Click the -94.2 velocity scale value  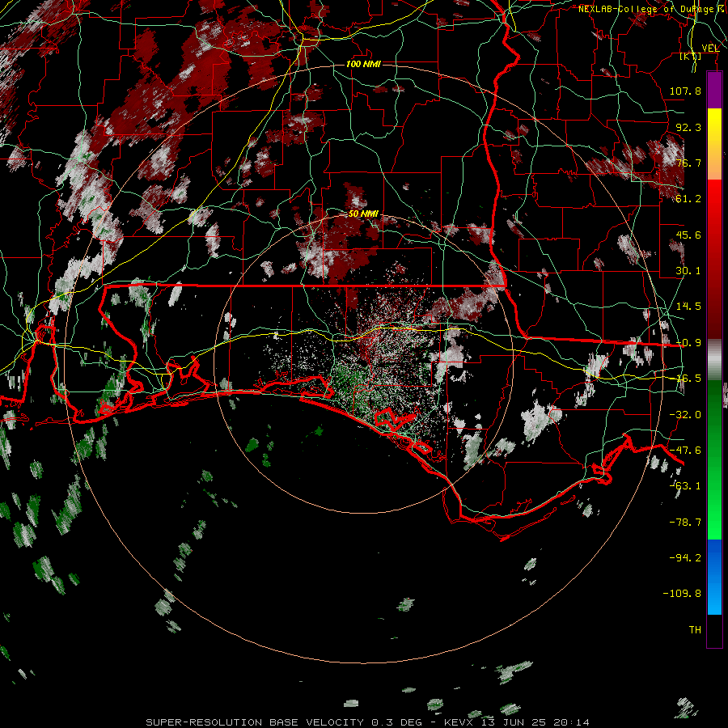pyautogui.click(x=685, y=557)
